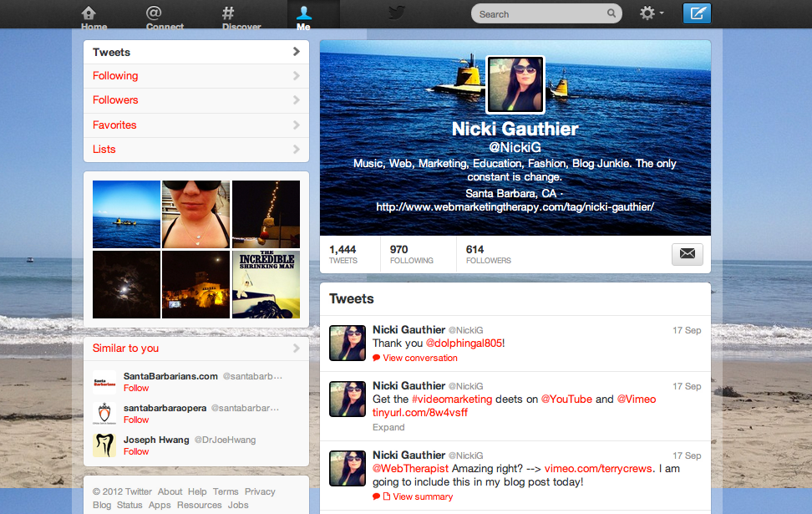Follow SantaBarbarians.com

coord(136,388)
